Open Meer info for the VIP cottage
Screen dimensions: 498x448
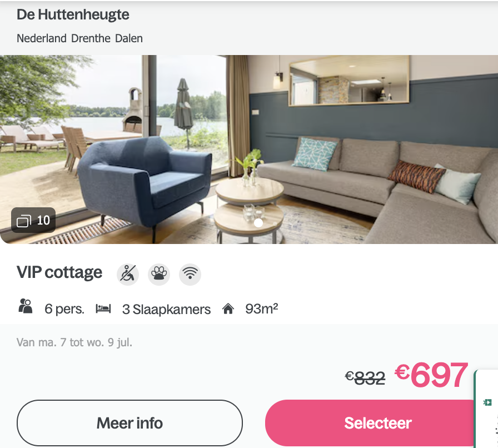coord(130,423)
